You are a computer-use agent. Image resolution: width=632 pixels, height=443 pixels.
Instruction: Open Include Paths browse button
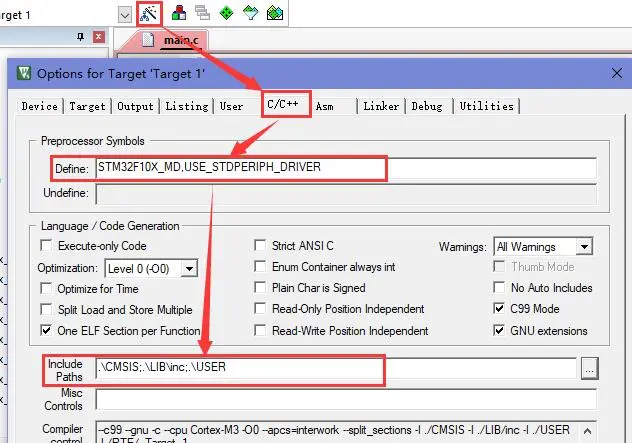point(589,368)
